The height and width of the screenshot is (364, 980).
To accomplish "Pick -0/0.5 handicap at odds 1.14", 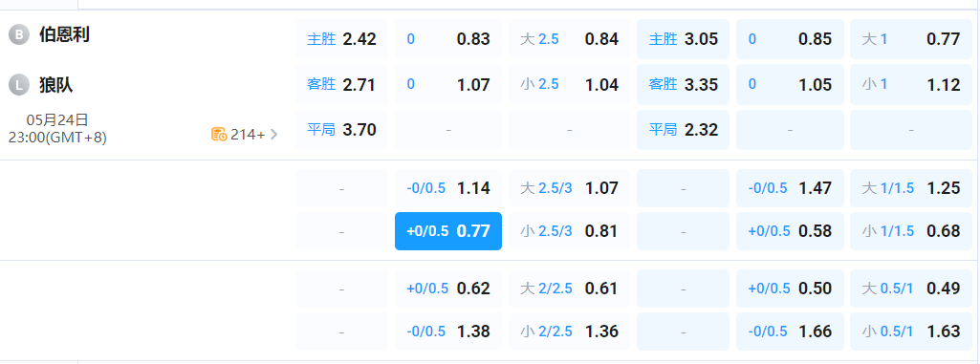I will [x=448, y=188].
